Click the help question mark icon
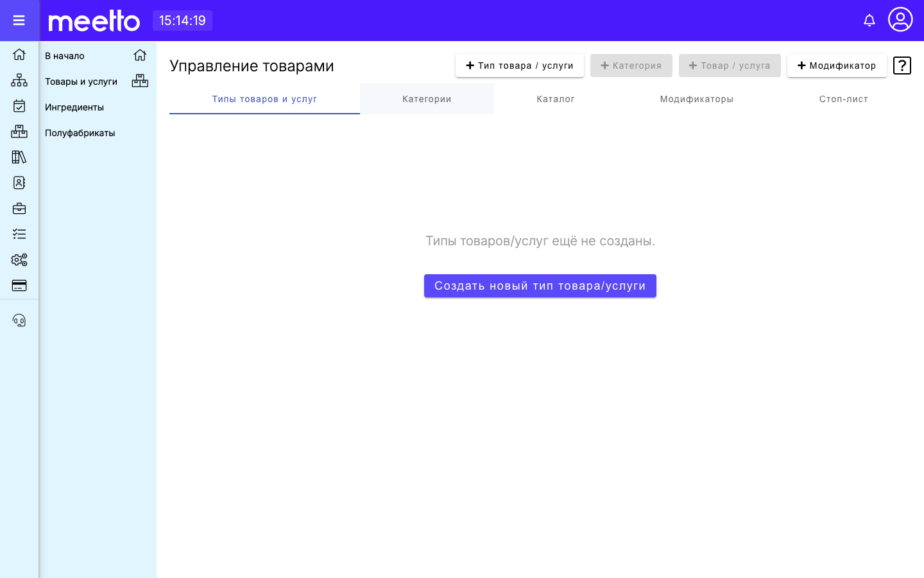 click(x=902, y=66)
